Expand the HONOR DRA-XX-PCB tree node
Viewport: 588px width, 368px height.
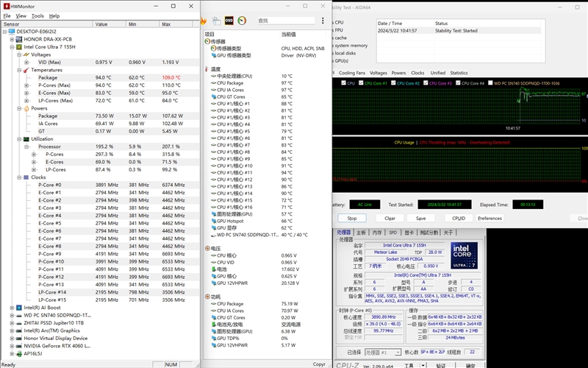10,39
